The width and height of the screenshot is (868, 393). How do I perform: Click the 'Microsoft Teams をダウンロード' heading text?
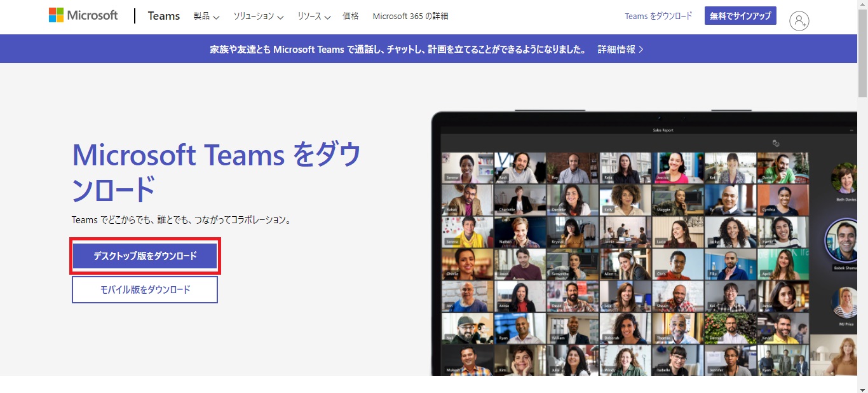[x=217, y=171]
